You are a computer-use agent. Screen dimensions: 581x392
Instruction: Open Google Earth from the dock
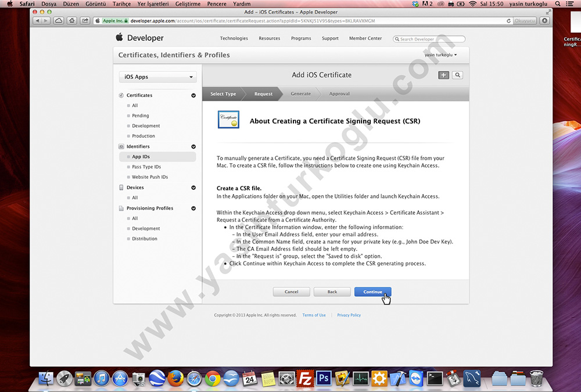coord(157,379)
